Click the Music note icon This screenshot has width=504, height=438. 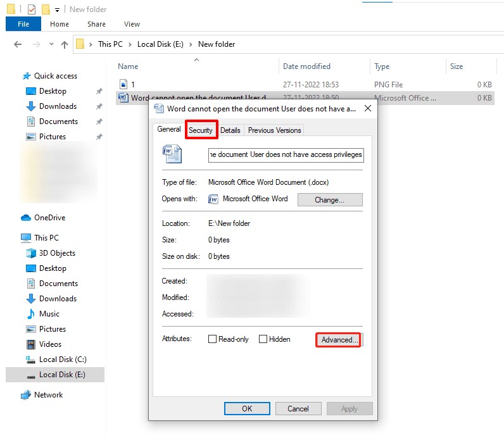click(31, 314)
